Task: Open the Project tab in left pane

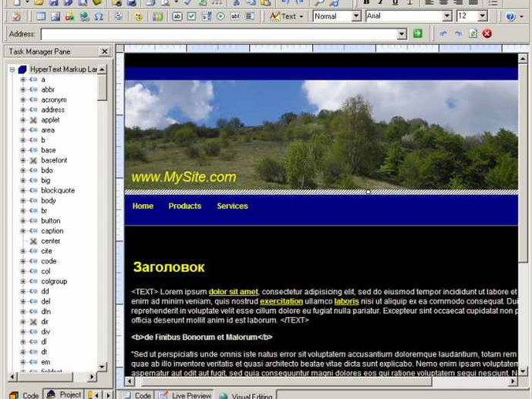Action: click(x=63, y=394)
